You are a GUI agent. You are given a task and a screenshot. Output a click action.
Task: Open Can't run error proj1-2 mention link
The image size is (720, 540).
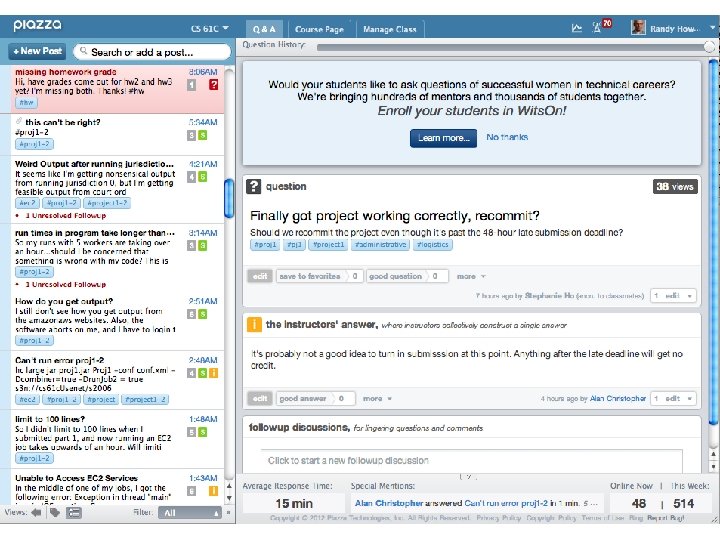tap(506, 503)
